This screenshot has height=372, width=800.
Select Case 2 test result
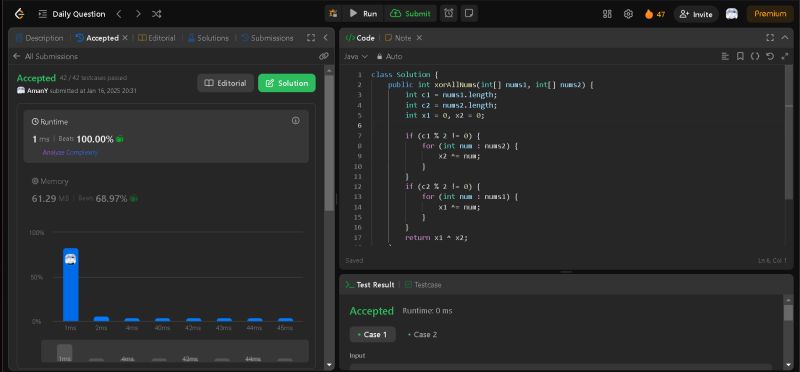[x=422, y=334]
